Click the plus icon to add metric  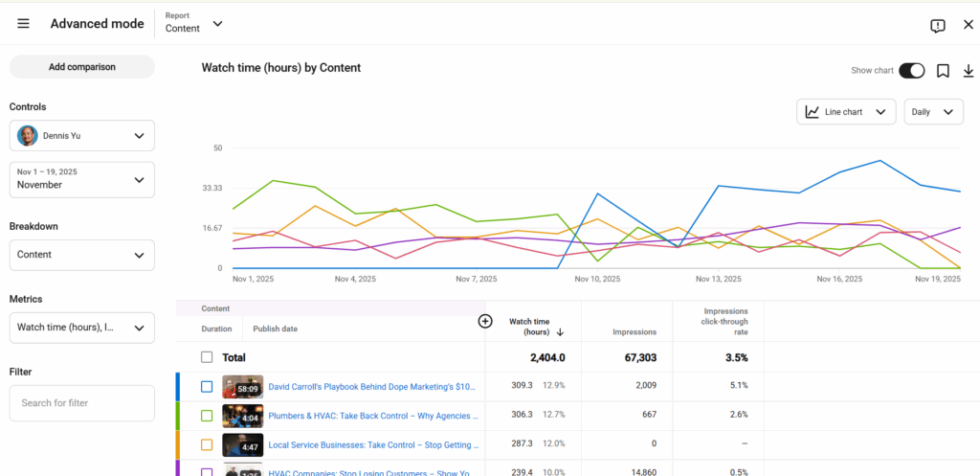[x=485, y=321]
